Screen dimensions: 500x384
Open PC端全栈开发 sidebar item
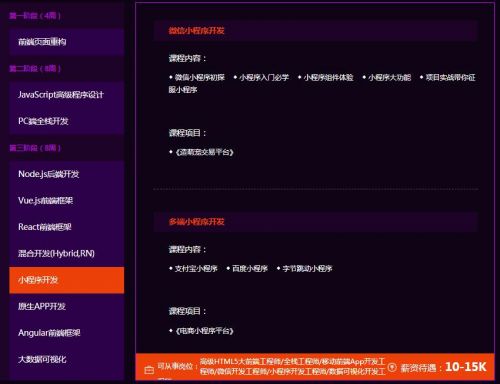[67, 121]
